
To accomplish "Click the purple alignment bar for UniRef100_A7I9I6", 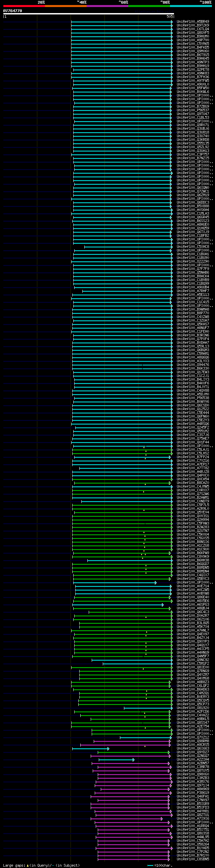I will point(127,818).
